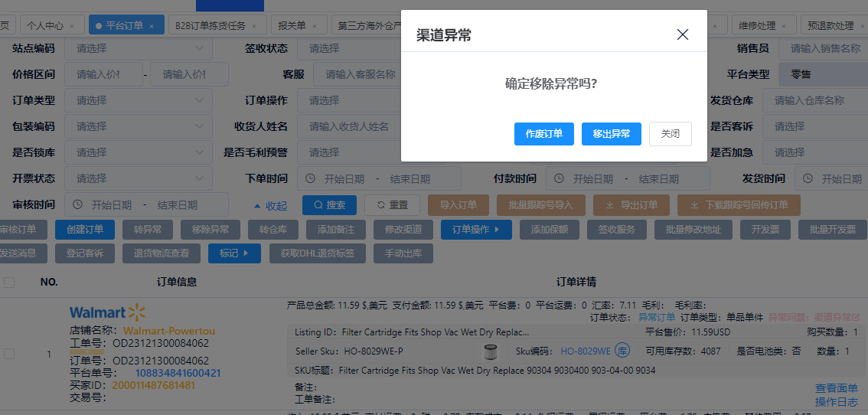Click the filter cartridge product thumbnail
The height and width of the screenshot is (415, 868).
(x=490, y=351)
